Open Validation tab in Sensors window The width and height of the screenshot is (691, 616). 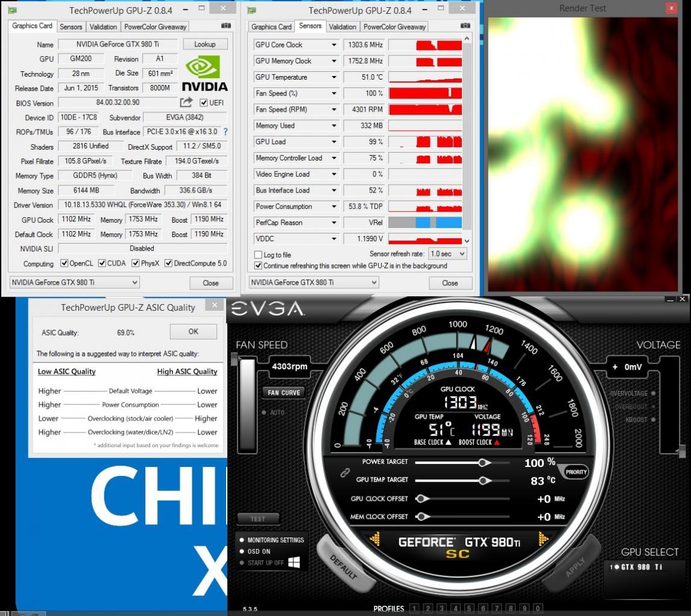(x=342, y=27)
